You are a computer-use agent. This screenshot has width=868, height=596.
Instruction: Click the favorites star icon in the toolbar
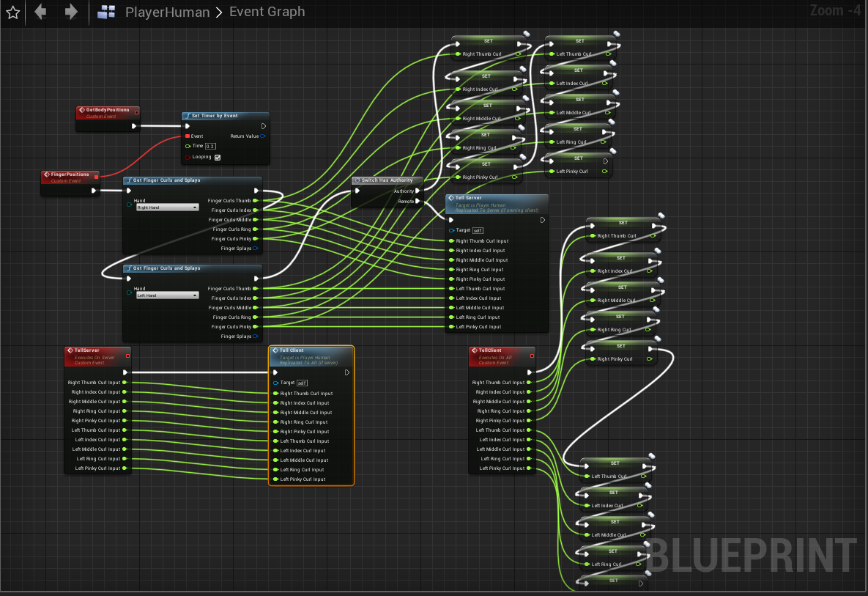11,11
